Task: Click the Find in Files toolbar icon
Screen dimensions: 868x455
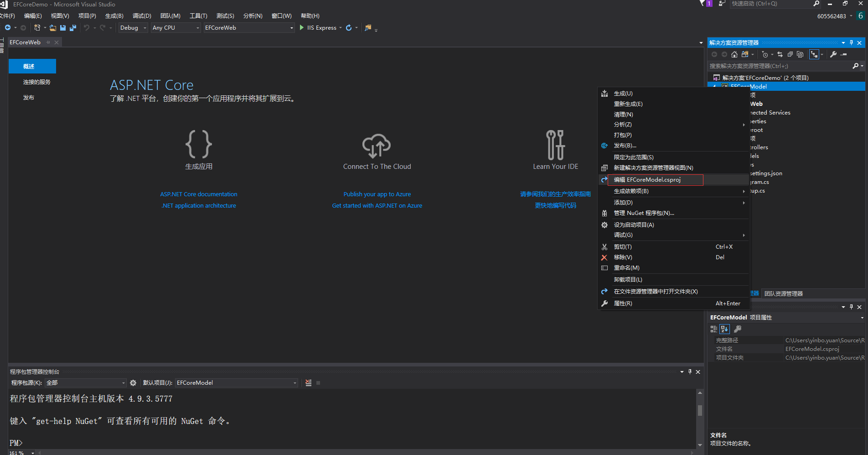Action: pos(368,28)
